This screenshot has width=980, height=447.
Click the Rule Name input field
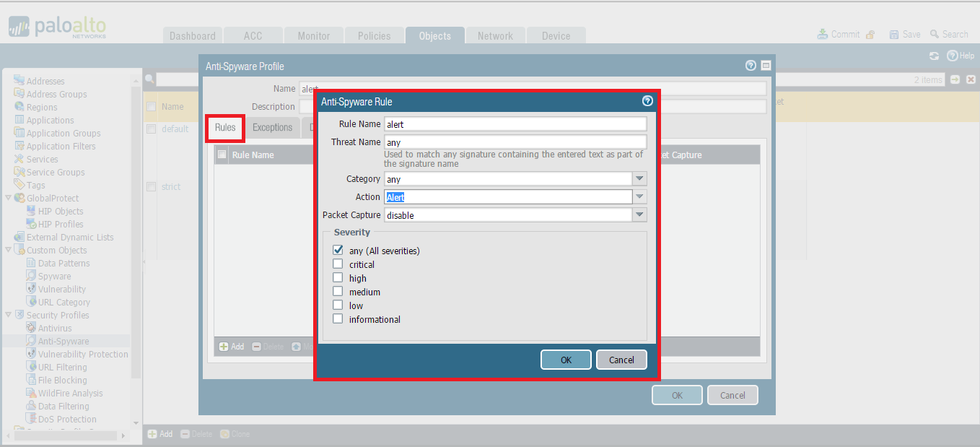(x=515, y=124)
